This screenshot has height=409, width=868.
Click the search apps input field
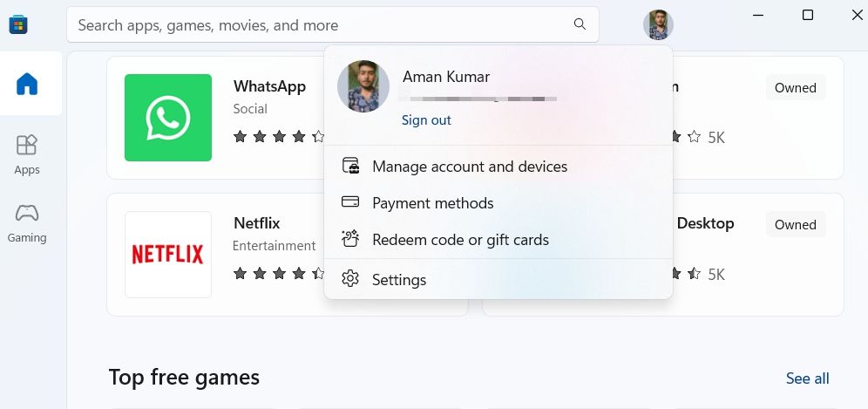tap(333, 25)
